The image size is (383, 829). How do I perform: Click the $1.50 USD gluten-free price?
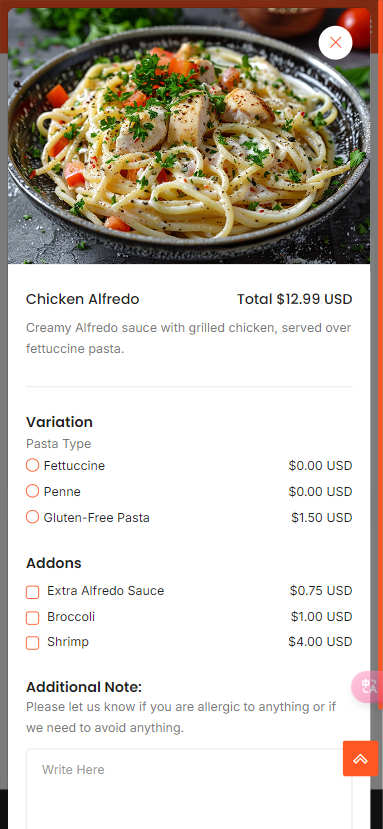click(322, 518)
